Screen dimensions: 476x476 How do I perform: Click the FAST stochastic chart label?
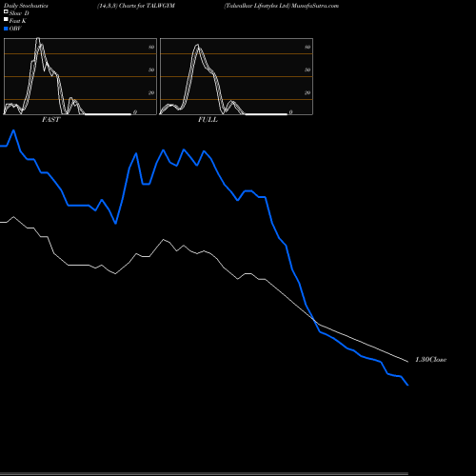tap(50, 120)
